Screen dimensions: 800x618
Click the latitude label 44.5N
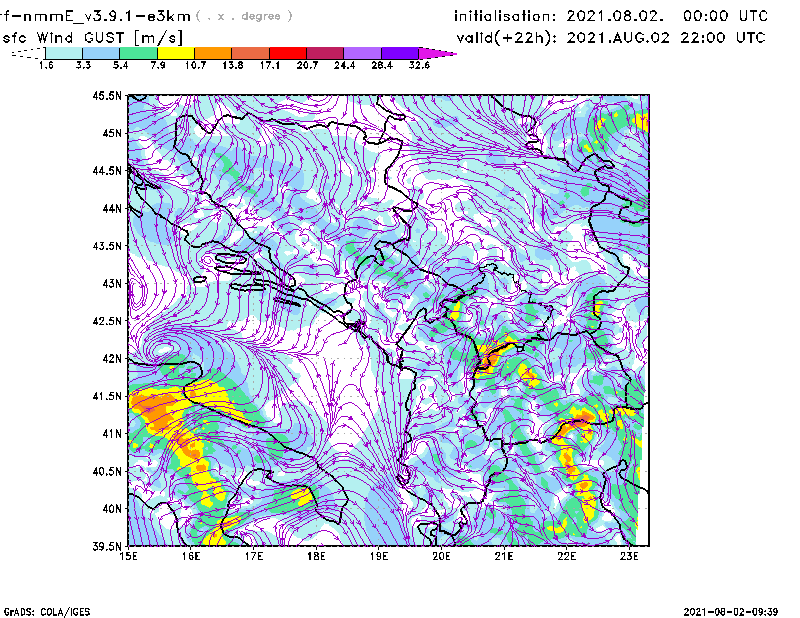(107, 170)
